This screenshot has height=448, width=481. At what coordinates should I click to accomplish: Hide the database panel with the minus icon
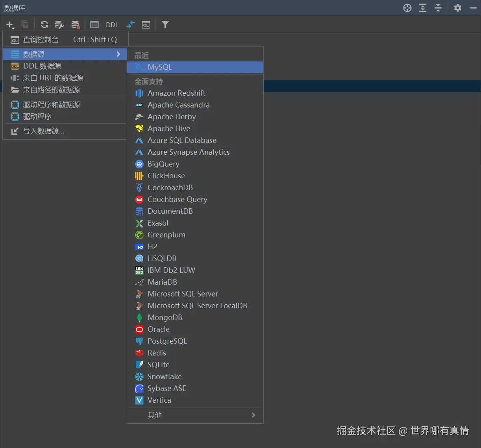tap(473, 8)
